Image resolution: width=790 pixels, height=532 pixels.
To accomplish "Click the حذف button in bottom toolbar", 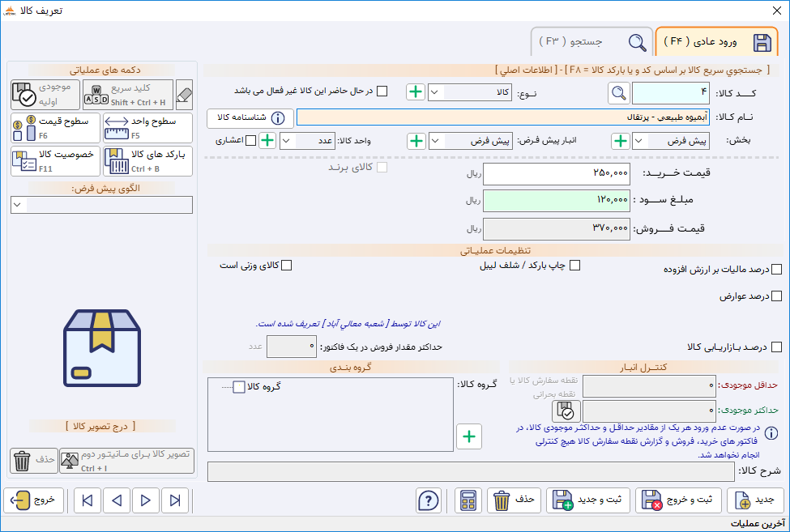I will pos(514,500).
